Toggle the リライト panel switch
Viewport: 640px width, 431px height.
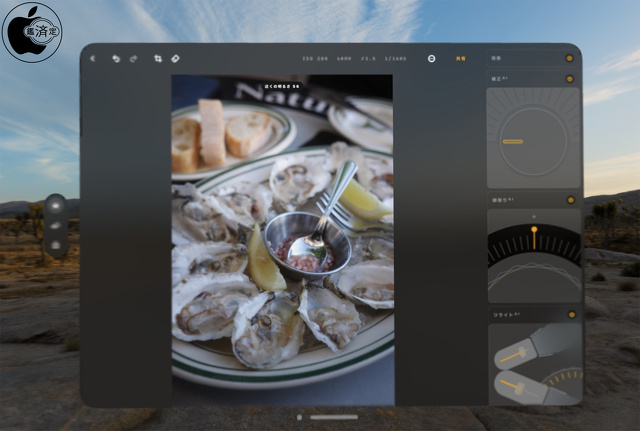tap(571, 315)
